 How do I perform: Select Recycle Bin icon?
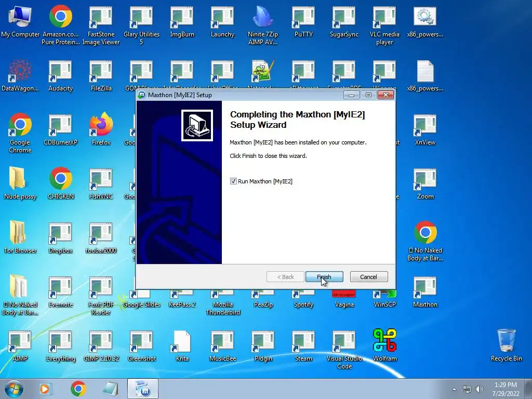pyautogui.click(x=506, y=345)
